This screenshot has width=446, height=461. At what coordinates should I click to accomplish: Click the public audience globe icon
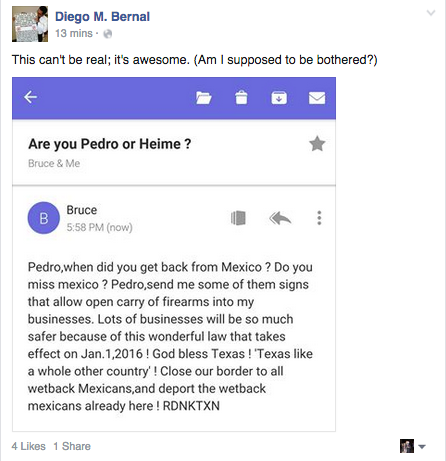108,34
